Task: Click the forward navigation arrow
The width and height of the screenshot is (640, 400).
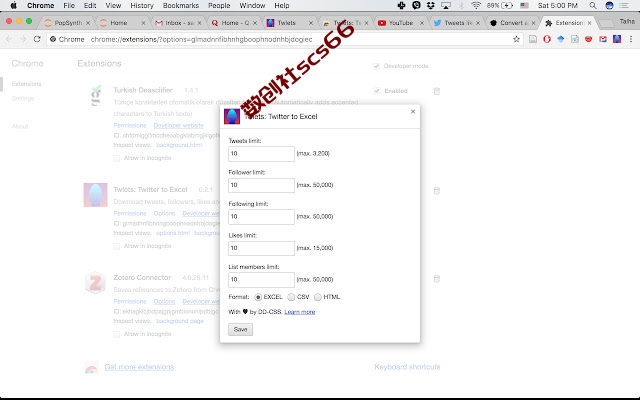Action: 23,39
